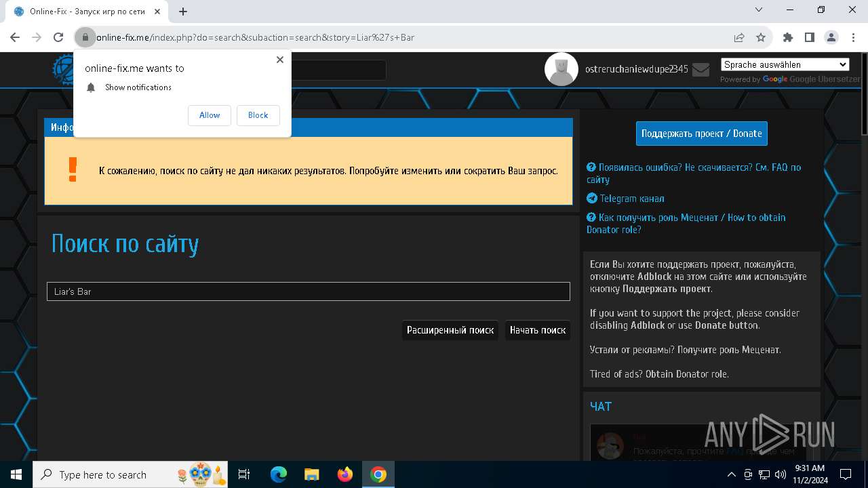868x488 pixels.
Task: Dismiss the notification permission popup
Action: 279,60
